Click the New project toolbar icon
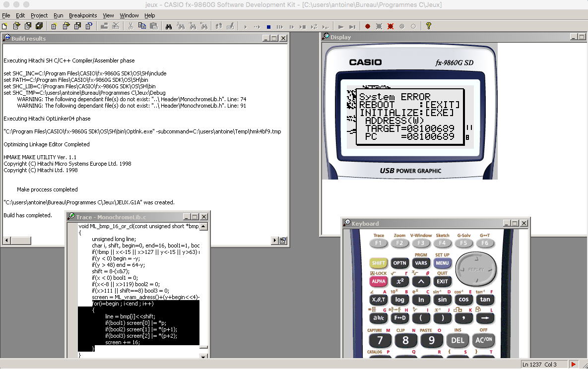588x369 pixels. [x=4, y=26]
